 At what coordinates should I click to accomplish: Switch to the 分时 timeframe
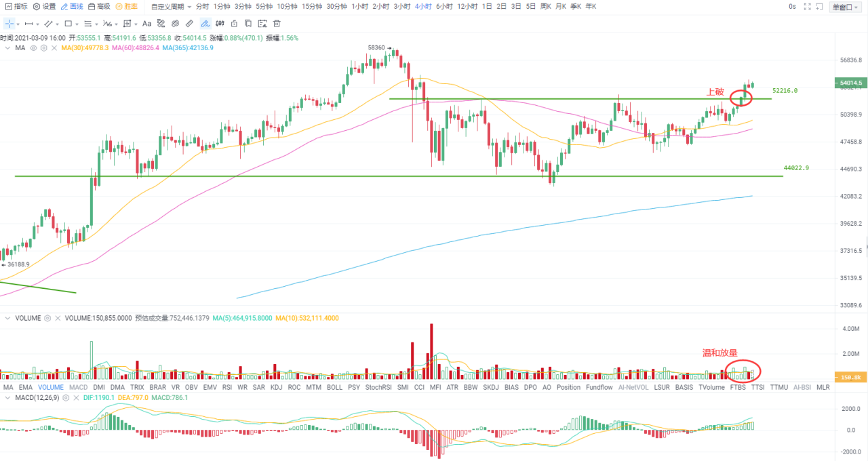pos(202,6)
